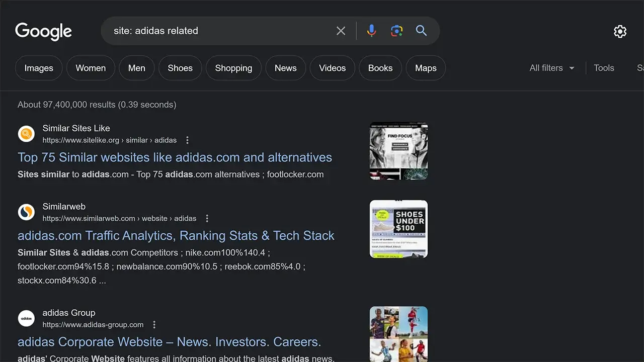Clear the search query with X icon

(x=341, y=31)
